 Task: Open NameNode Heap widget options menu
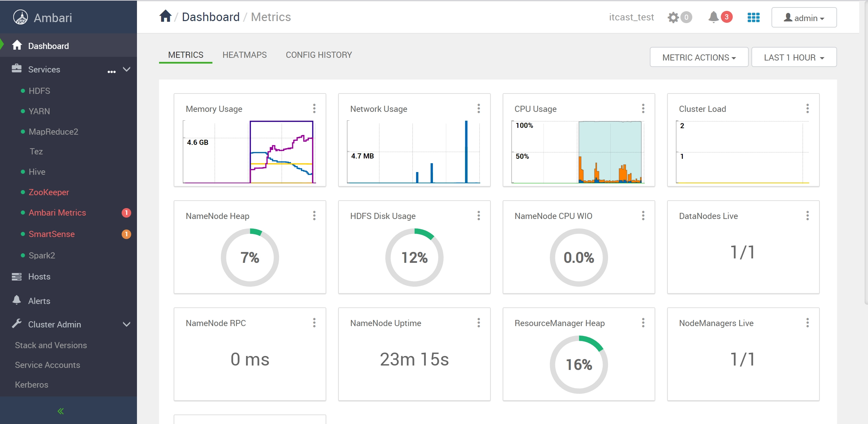(314, 216)
